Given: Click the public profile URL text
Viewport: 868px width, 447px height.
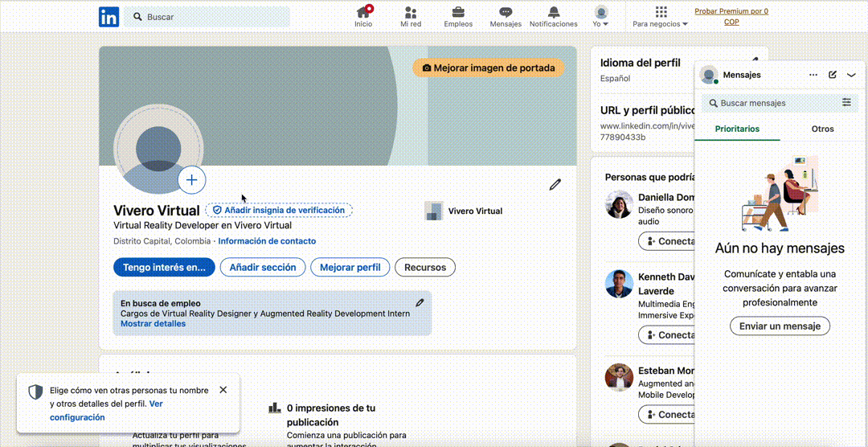Looking at the screenshot, I should coord(647,131).
